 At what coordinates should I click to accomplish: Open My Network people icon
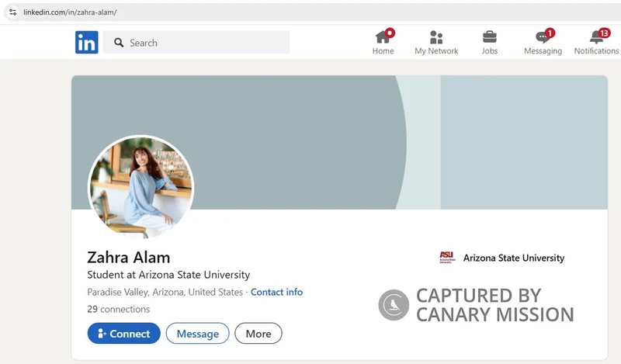436,37
